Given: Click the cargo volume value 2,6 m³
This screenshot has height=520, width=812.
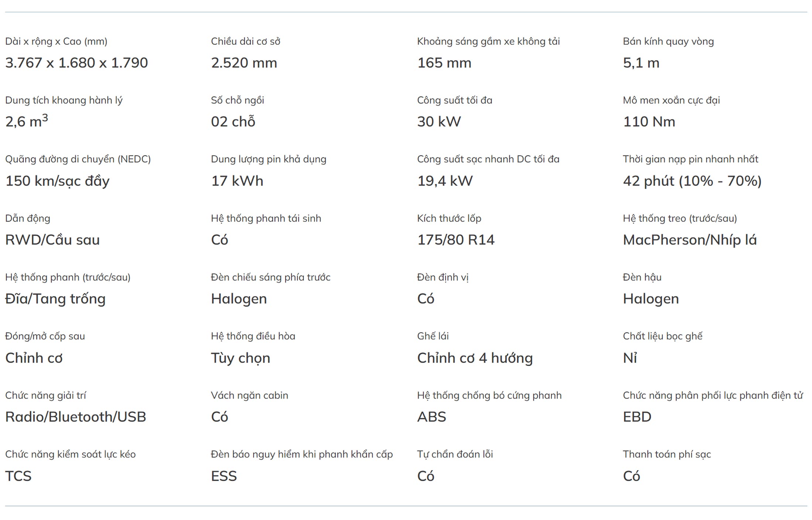Looking at the screenshot, I should pos(27,121).
